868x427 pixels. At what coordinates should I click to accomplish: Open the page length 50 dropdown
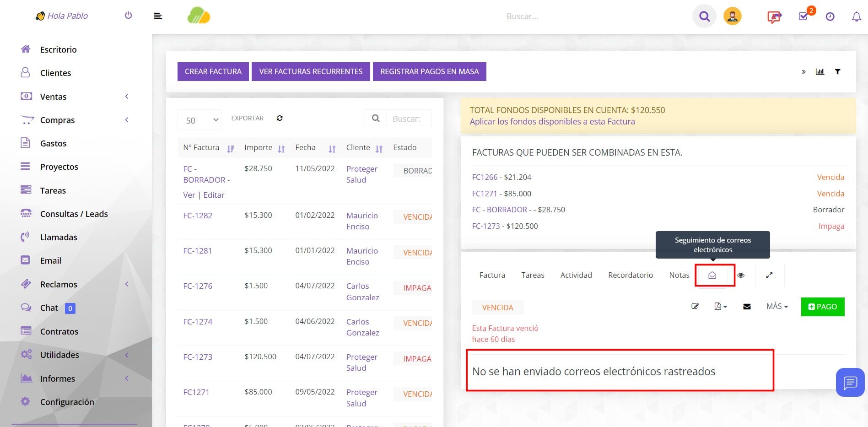(x=199, y=120)
